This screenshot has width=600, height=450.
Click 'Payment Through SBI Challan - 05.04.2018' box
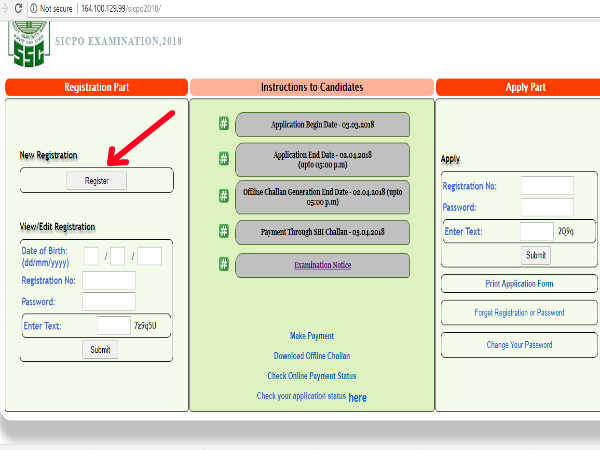(323, 232)
